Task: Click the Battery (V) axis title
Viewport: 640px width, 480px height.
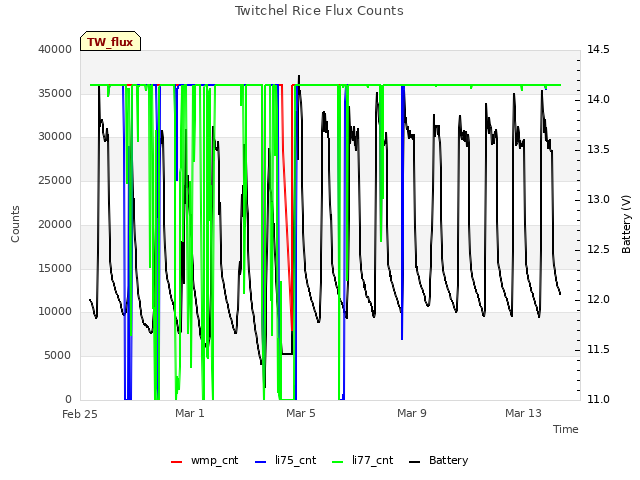Action: [626, 224]
